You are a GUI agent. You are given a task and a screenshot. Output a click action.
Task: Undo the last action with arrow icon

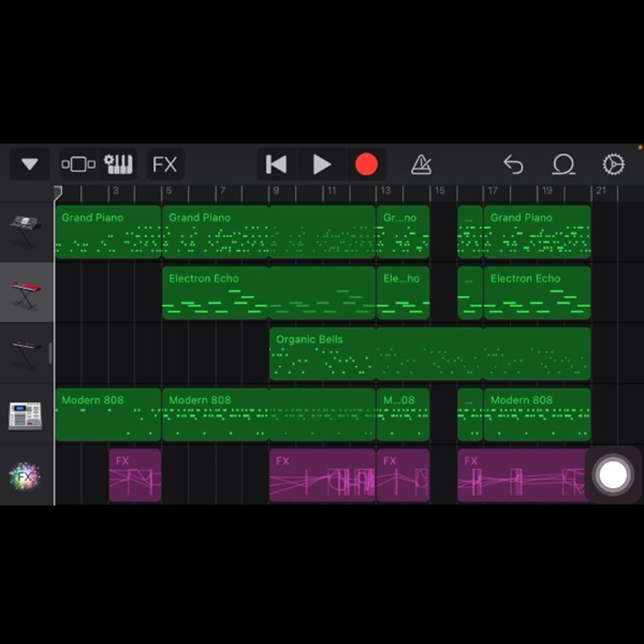[513, 164]
